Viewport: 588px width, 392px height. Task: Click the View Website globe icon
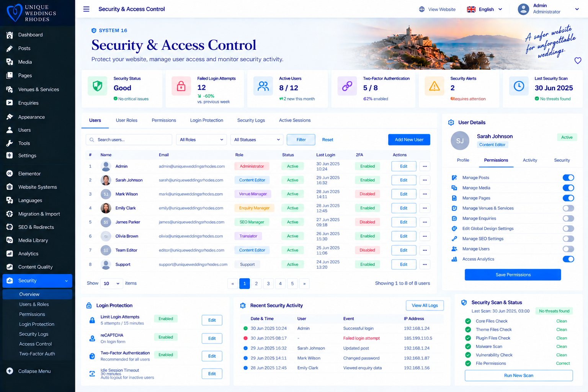422,9
